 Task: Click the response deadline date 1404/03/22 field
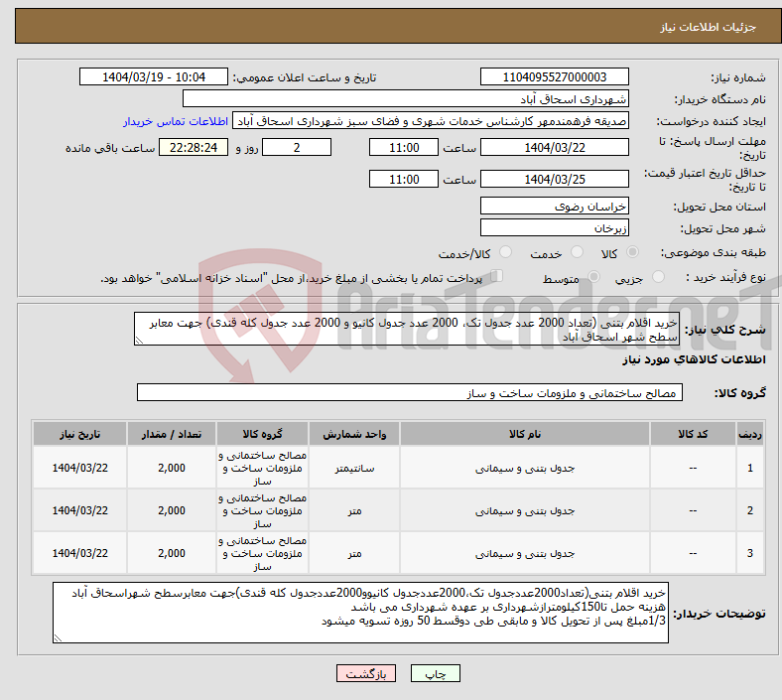pyautogui.click(x=554, y=147)
